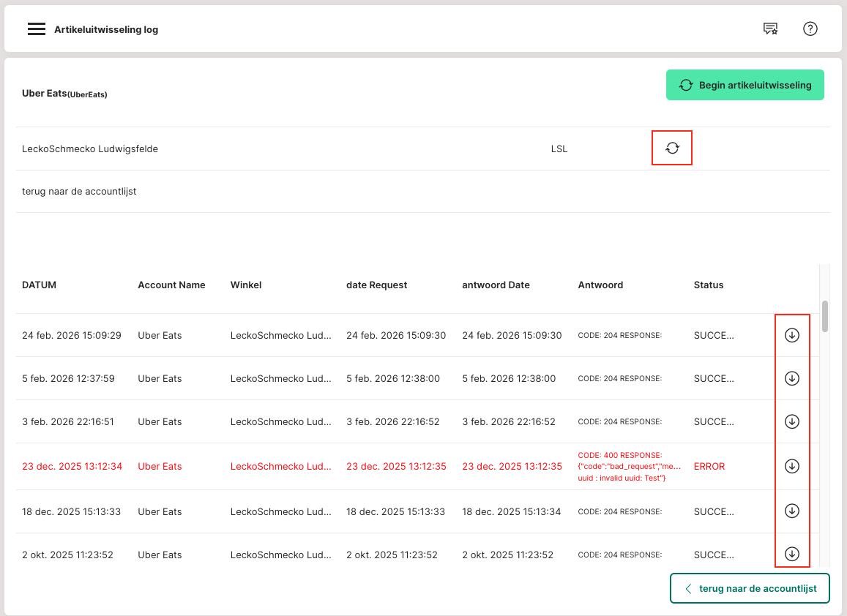Follow the 'terug naar de accountlijst' text link under the store row

point(79,192)
